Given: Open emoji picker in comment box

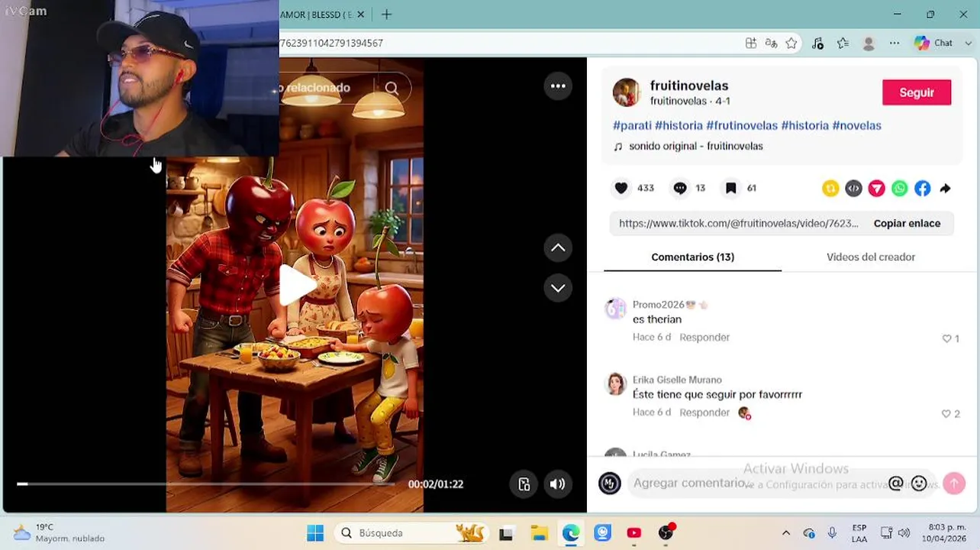Looking at the screenshot, I should 919,484.
